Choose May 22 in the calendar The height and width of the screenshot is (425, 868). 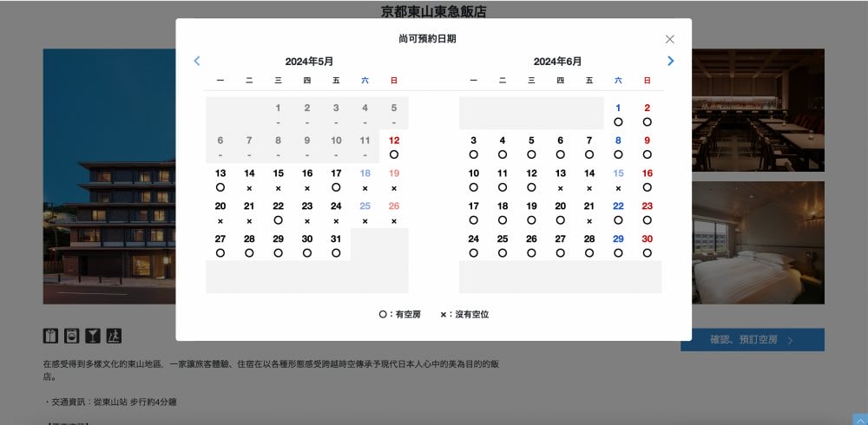(x=279, y=212)
